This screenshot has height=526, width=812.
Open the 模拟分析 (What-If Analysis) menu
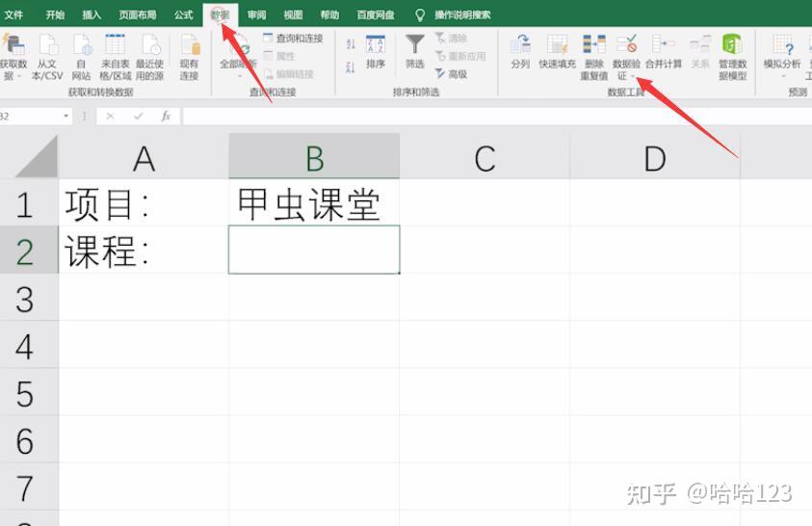point(782,54)
